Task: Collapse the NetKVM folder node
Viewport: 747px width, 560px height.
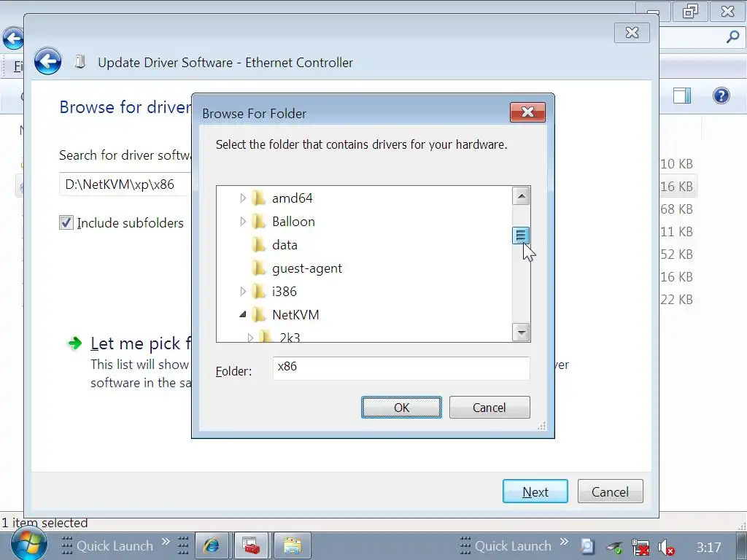Action: click(243, 314)
